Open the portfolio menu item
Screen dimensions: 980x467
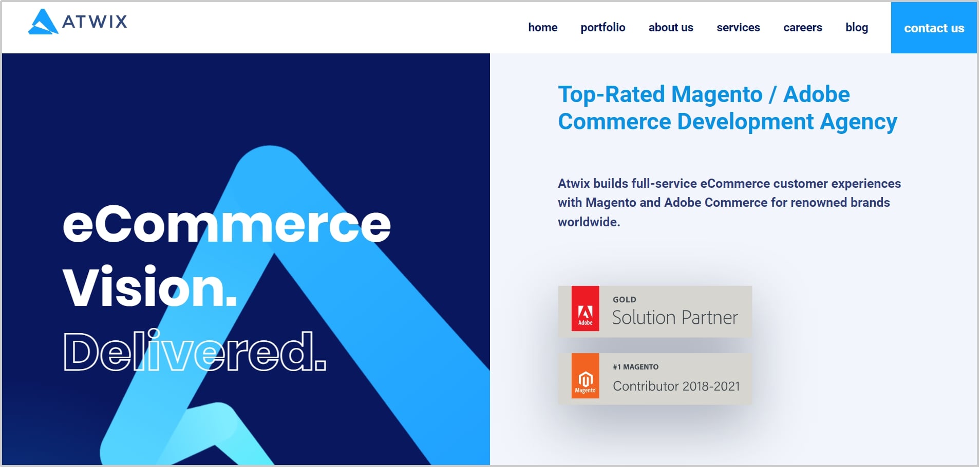coord(602,28)
